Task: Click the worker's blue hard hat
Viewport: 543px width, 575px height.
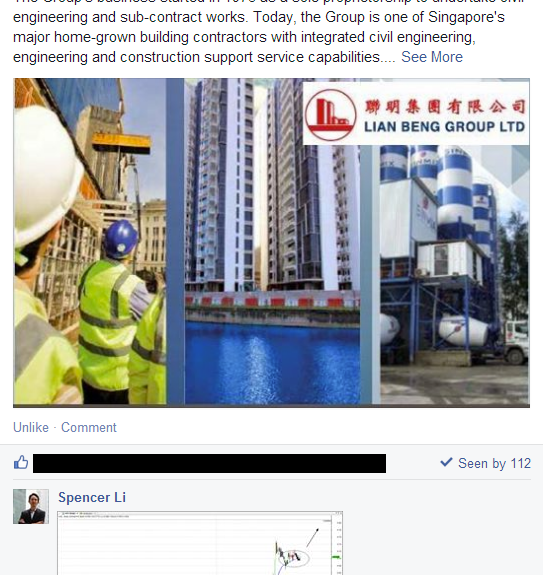Action: point(121,239)
